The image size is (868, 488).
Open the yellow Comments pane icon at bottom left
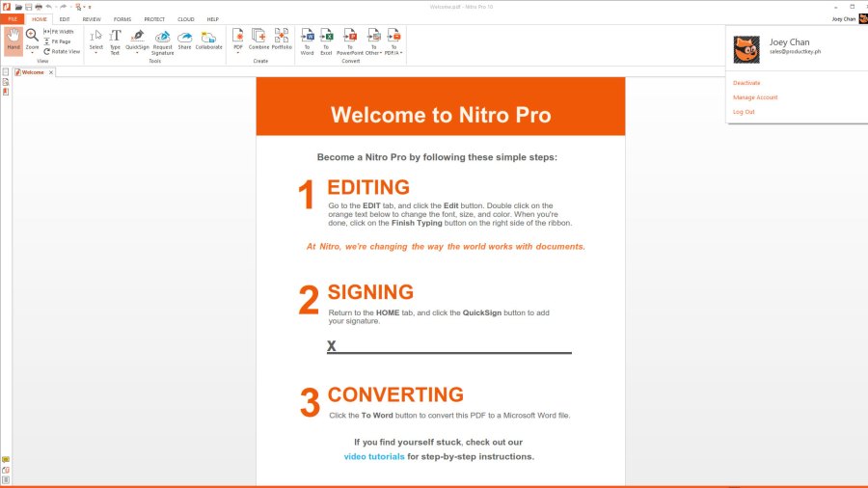[x=6, y=459]
